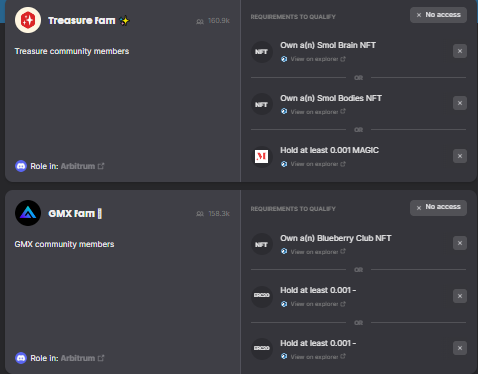The image size is (478, 374).
Task: Click No access button on GMX Fam
Action: (x=438, y=208)
